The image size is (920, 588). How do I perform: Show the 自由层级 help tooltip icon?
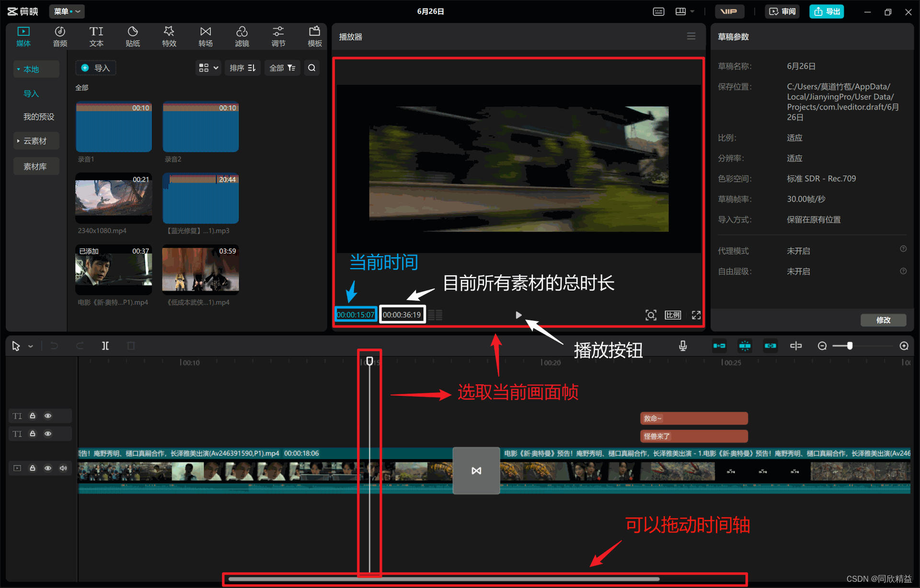click(x=903, y=271)
